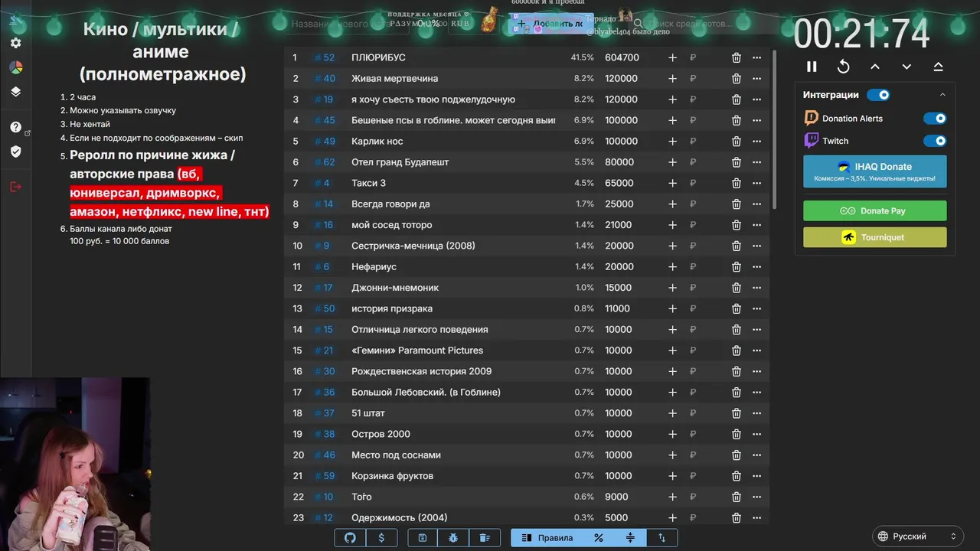Click the lot list vertical scrollbar
The height and width of the screenshot is (551, 980).
[x=776, y=130]
